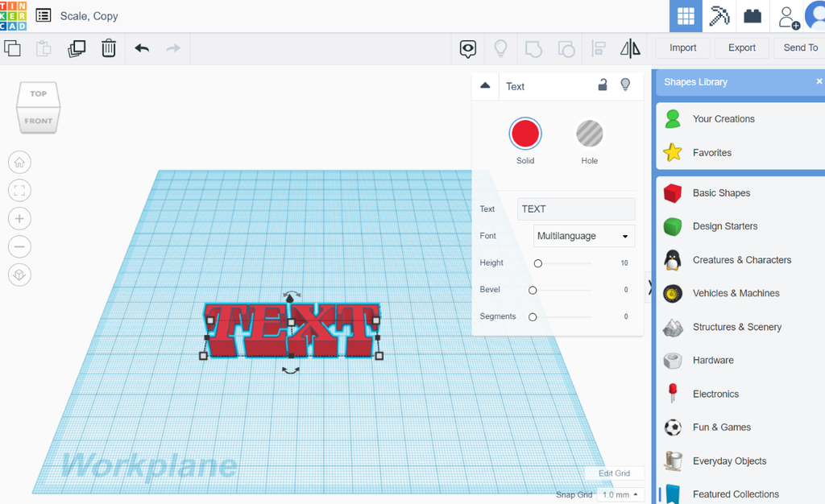Image resolution: width=825 pixels, height=504 pixels.
Task: Zoom in with plus button
Action: point(19,219)
